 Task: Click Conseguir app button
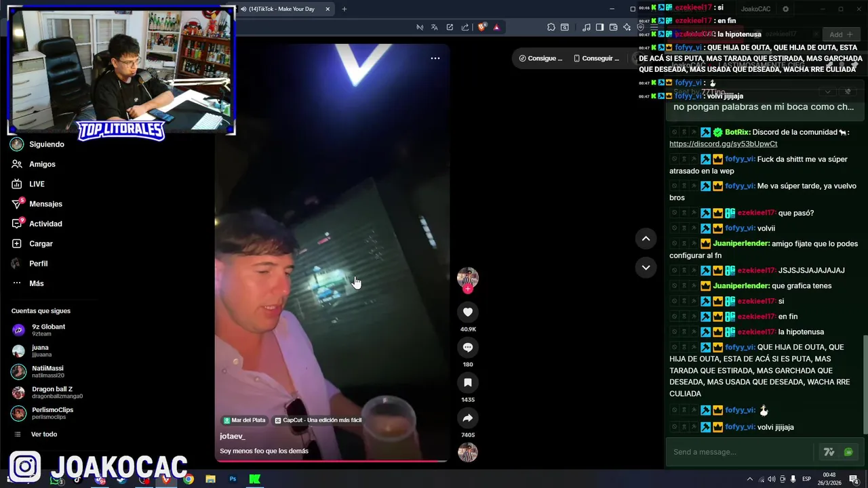point(596,58)
